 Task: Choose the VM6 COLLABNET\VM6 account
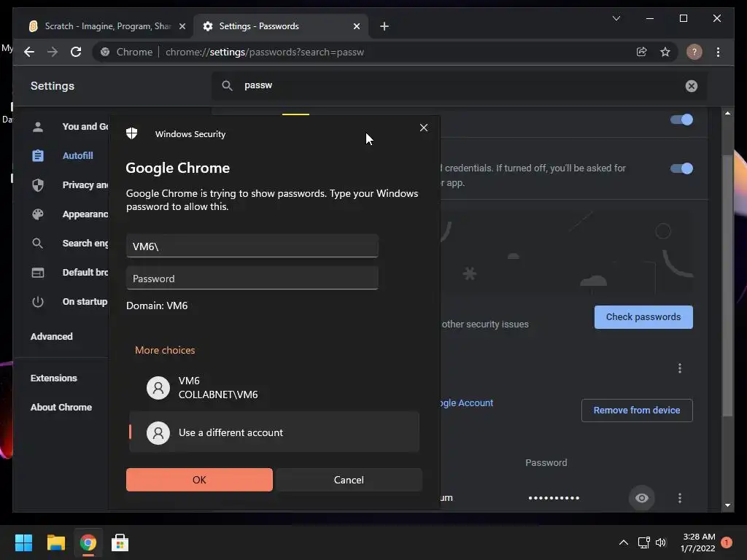tap(274, 388)
